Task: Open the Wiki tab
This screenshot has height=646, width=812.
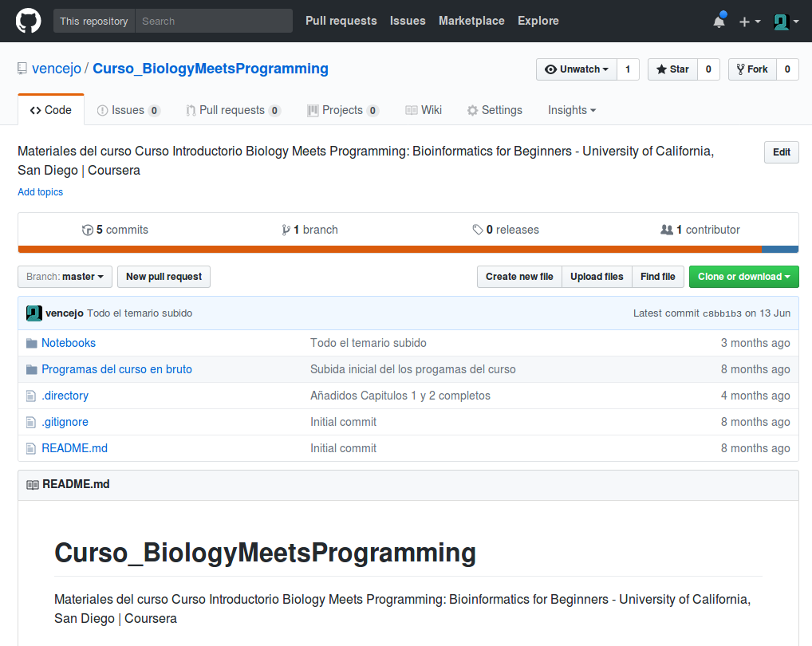Action: click(424, 110)
